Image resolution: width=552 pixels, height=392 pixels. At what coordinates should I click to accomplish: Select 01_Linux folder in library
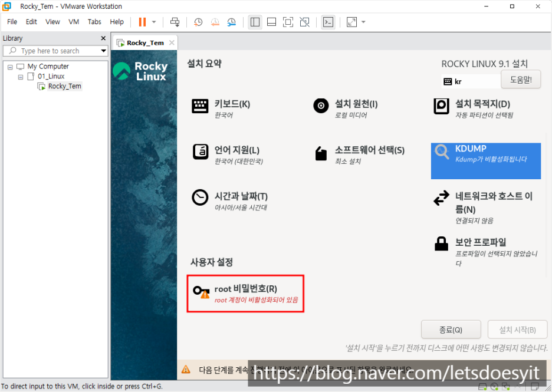[51, 76]
